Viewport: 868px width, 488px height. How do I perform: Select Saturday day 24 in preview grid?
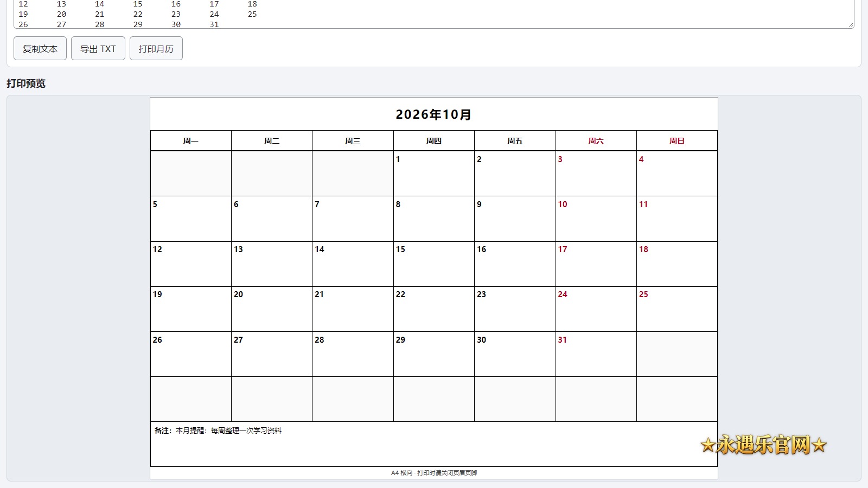pos(596,309)
